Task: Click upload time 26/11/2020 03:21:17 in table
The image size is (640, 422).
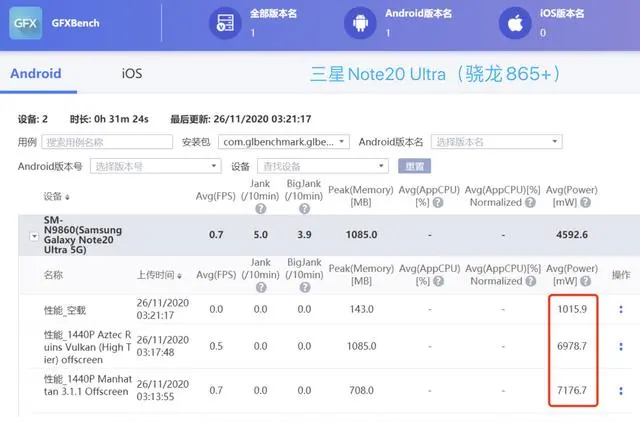Action: point(162,309)
